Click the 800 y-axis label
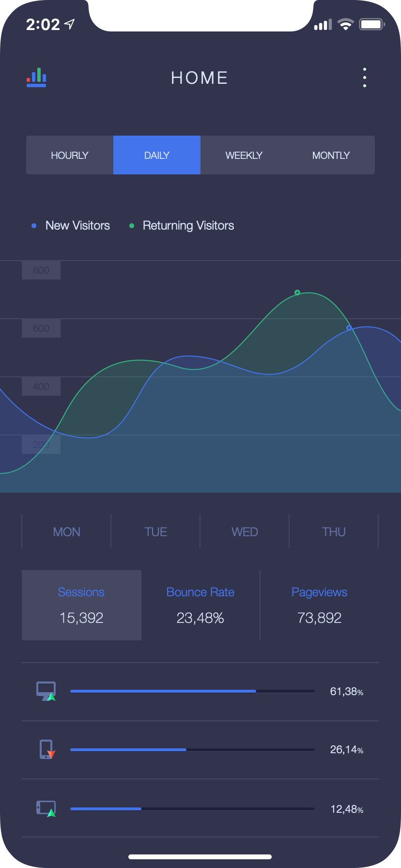Viewport: 401px width, 868px height. (x=41, y=270)
